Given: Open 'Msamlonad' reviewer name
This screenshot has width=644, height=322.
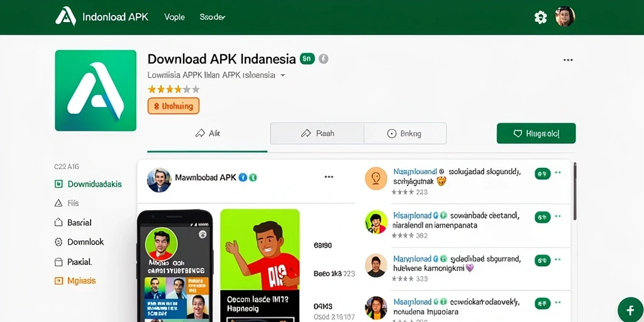Looking at the screenshot, I should click(413, 302).
